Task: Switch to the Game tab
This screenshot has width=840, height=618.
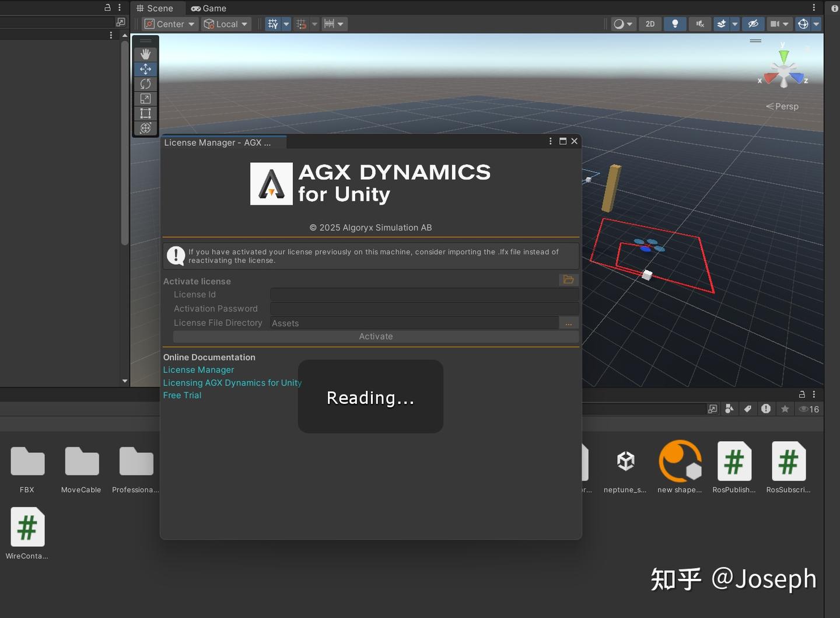Action: pos(208,8)
